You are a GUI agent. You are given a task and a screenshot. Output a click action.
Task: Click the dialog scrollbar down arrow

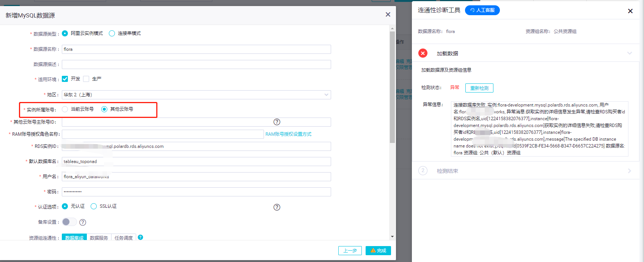click(x=392, y=237)
